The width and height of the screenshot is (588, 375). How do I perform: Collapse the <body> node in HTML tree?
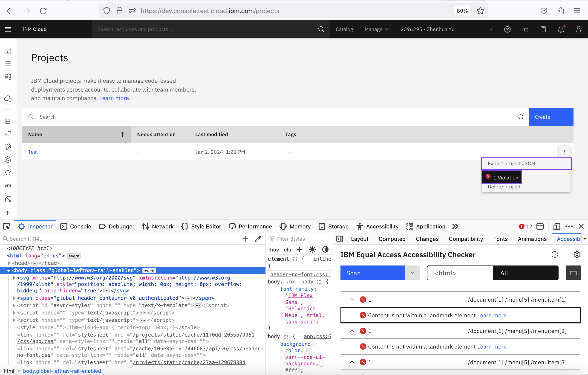(9, 271)
